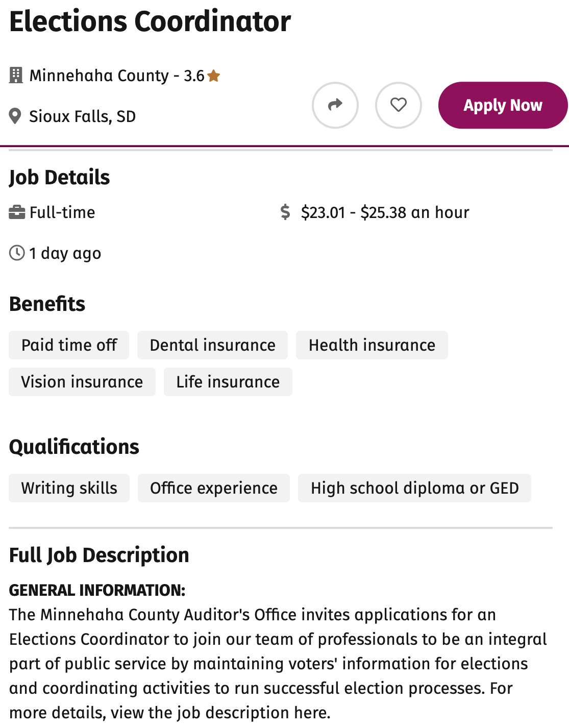Click the company building icon
569x728 pixels.
click(16, 76)
